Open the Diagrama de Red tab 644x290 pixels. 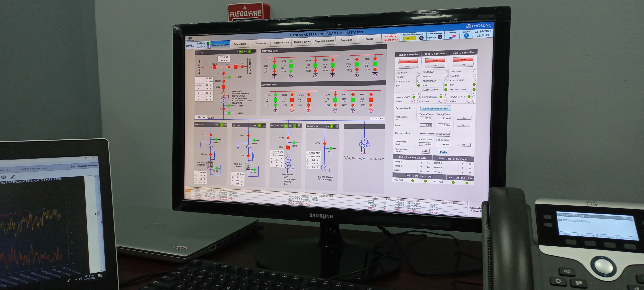point(324,41)
